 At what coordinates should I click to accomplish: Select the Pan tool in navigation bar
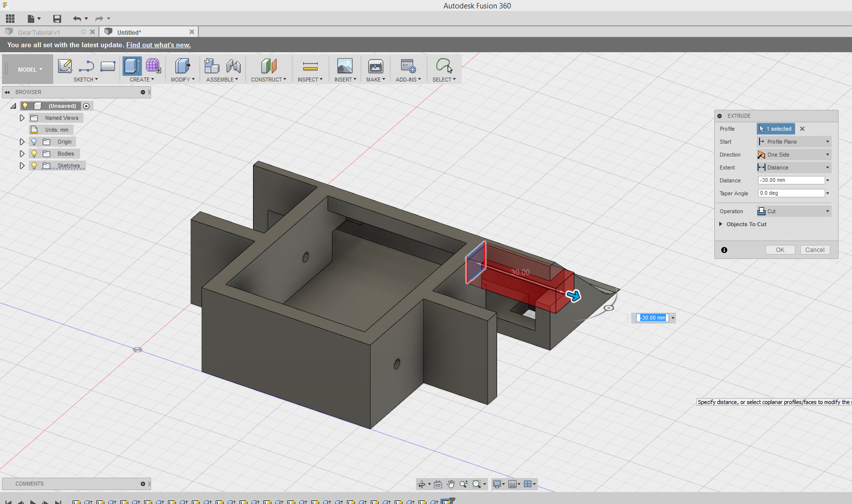click(450, 484)
